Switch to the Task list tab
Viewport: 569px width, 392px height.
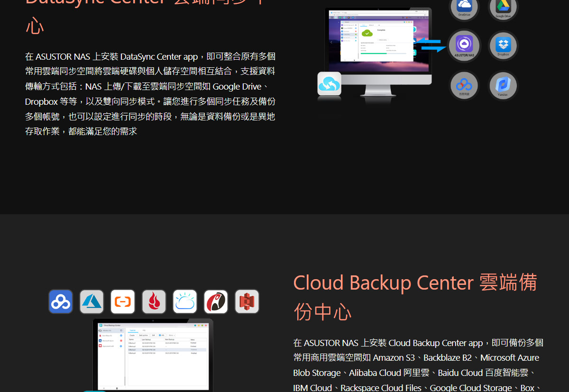point(133,330)
